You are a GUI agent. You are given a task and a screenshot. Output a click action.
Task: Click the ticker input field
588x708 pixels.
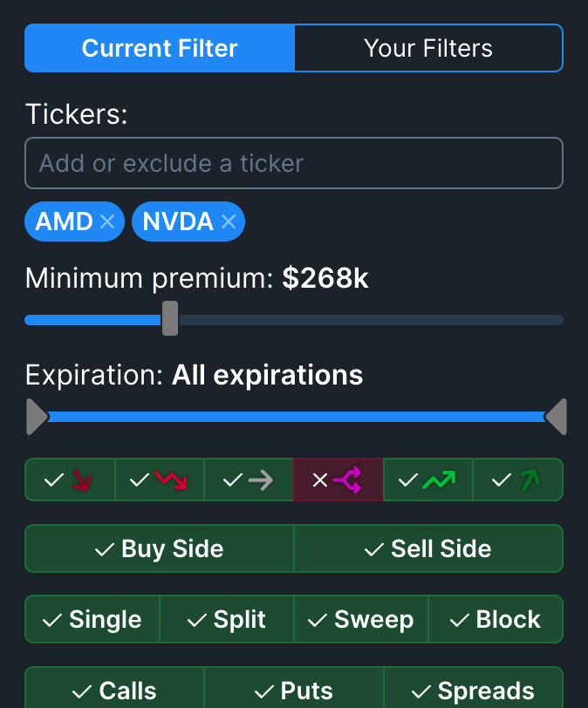[x=294, y=163]
